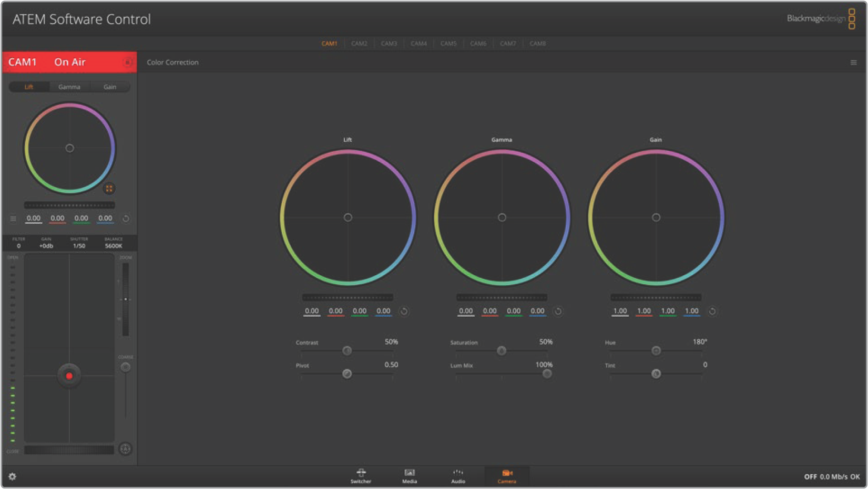Select the CAM1 tab
The height and width of the screenshot is (489, 868).
[x=329, y=44]
